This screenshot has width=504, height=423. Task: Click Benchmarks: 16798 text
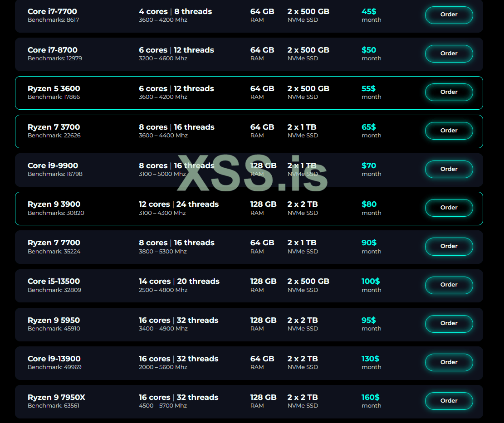(55, 174)
